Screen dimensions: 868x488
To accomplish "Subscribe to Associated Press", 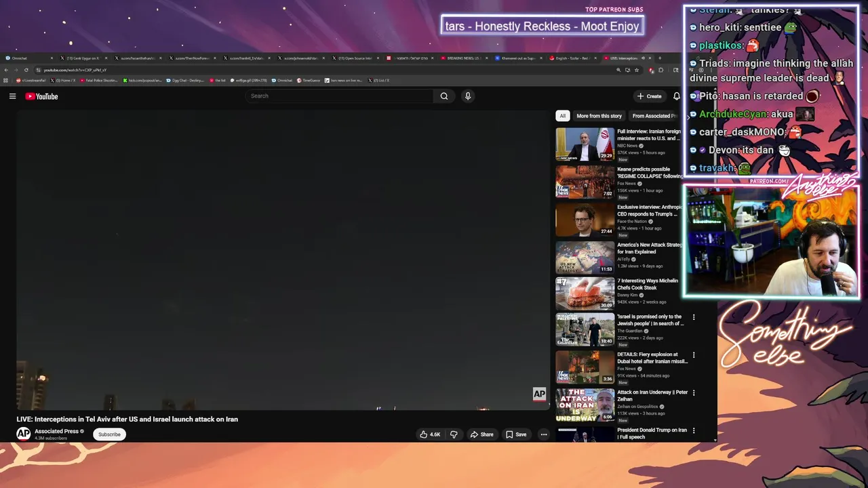I will pos(109,434).
